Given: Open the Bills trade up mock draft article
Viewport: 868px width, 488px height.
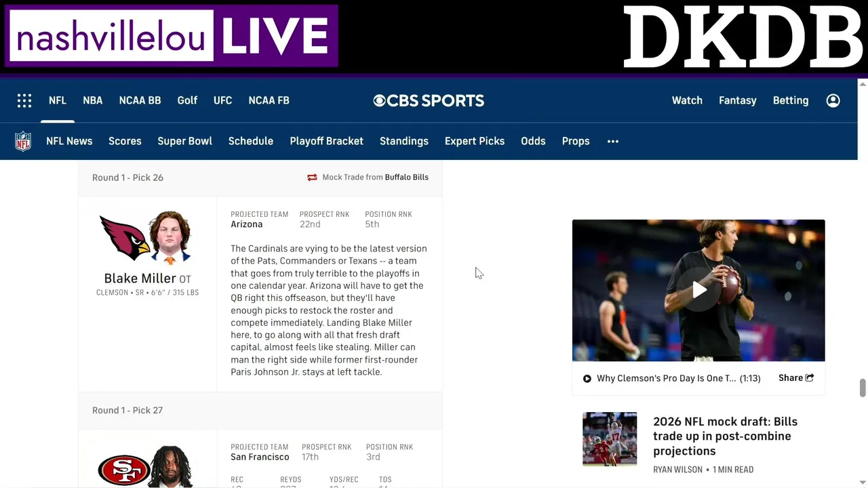Looking at the screenshot, I should click(725, 436).
